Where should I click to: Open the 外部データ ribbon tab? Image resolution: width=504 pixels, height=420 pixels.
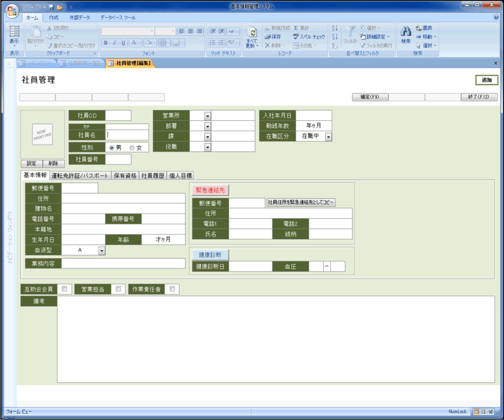79,17
